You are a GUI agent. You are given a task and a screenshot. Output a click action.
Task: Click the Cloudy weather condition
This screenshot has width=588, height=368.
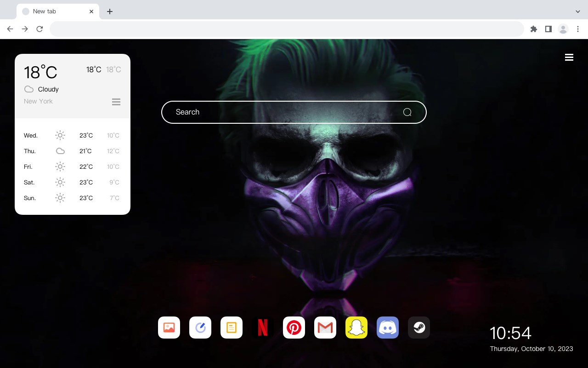tap(48, 89)
